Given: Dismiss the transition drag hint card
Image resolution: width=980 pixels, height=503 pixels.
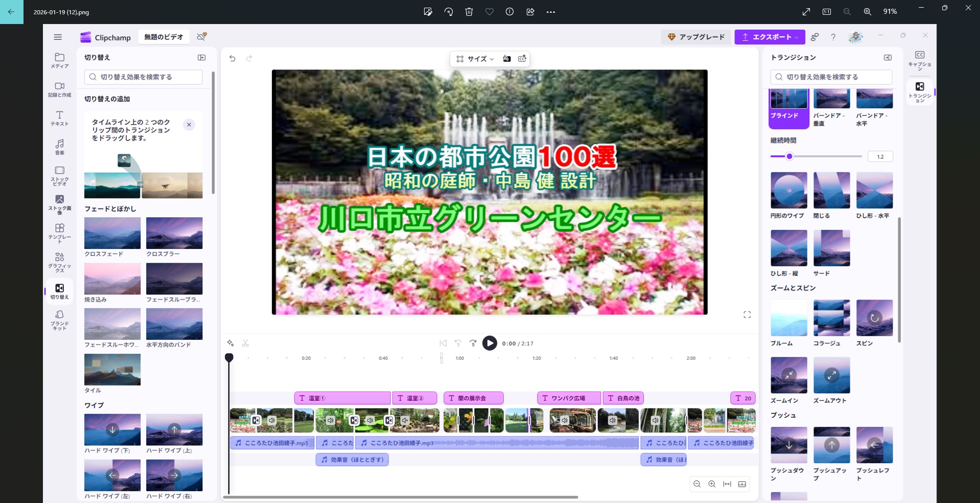Looking at the screenshot, I should (189, 125).
